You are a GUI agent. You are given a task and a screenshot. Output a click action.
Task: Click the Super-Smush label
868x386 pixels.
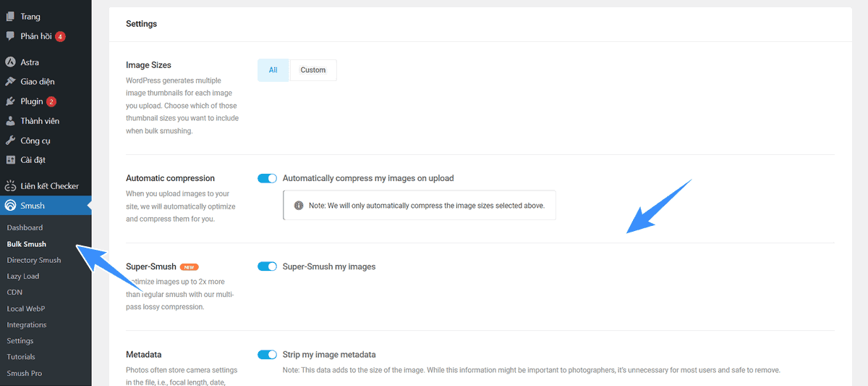pos(151,267)
